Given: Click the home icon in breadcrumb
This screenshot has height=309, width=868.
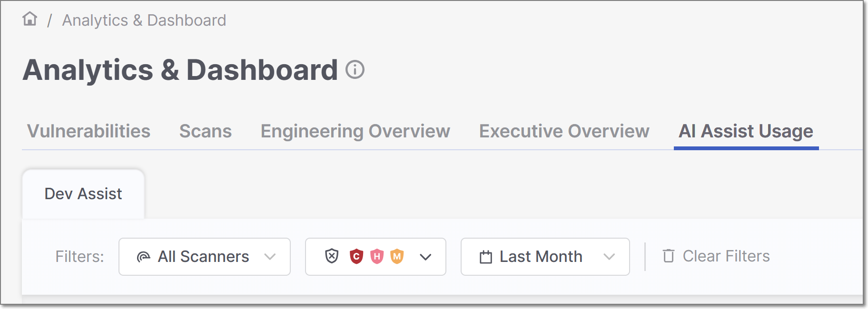Looking at the screenshot, I should (x=30, y=19).
